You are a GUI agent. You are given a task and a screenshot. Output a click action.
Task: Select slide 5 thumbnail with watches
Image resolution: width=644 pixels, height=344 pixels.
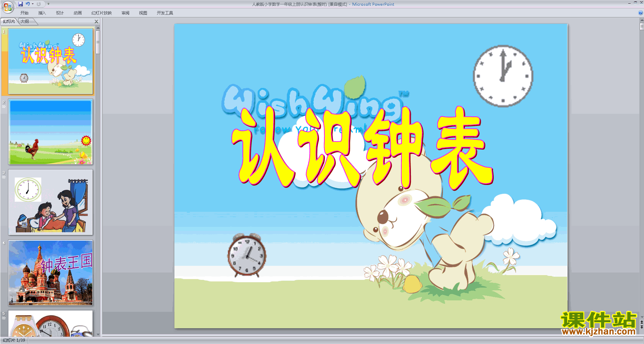pyautogui.click(x=51, y=324)
